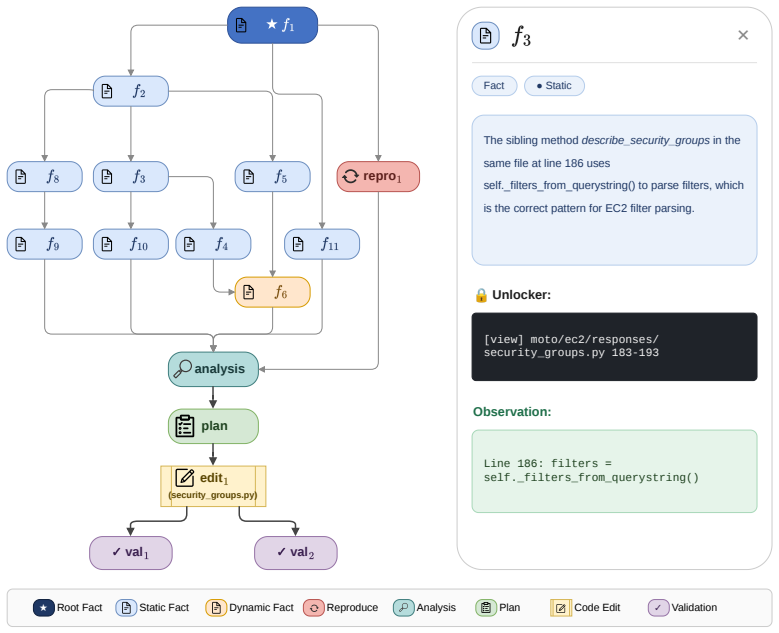
Task: Click the repro1 reproduce node
Action: click(378, 176)
